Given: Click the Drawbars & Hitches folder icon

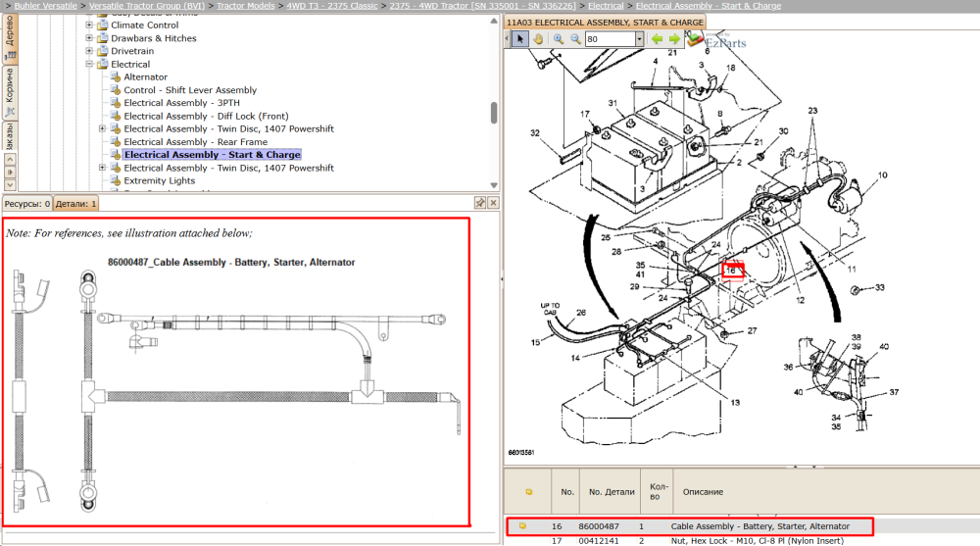Looking at the screenshot, I should 103,37.
